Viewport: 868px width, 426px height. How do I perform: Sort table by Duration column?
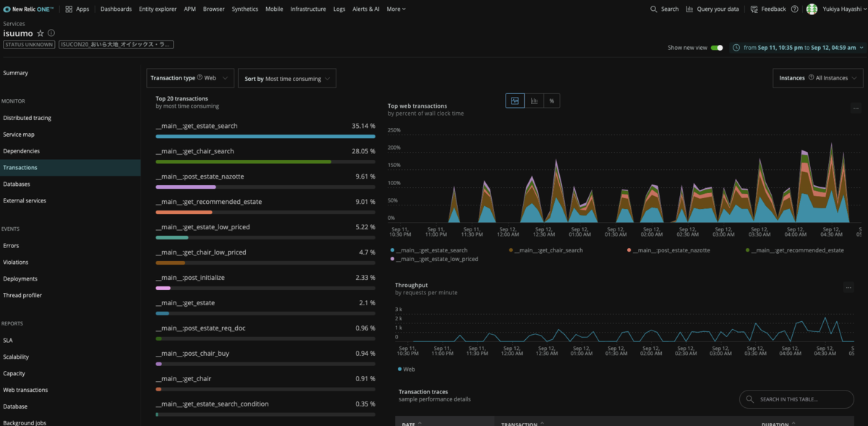[x=779, y=424]
